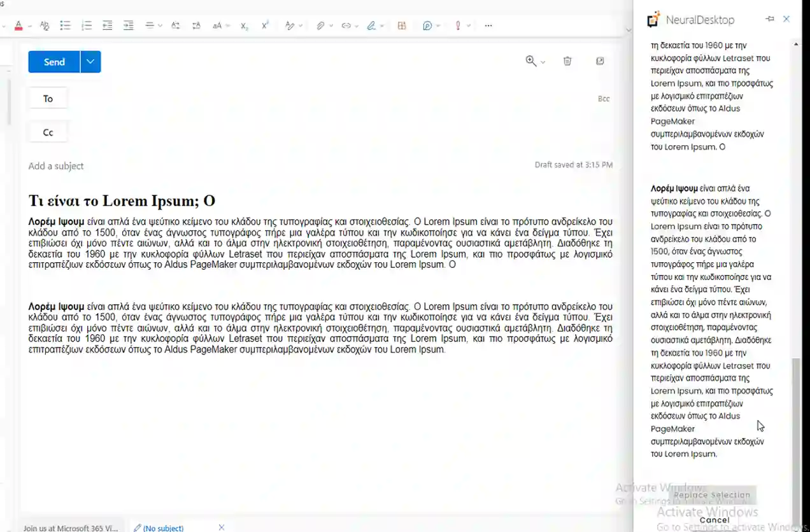The width and height of the screenshot is (810, 532).
Task: Open the styles dropdown arrow
Action: (300, 26)
